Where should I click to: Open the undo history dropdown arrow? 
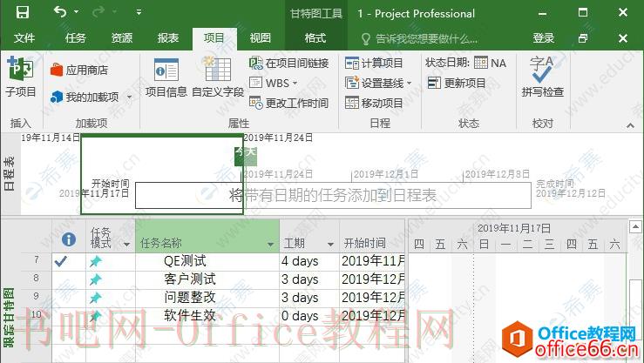(x=76, y=12)
